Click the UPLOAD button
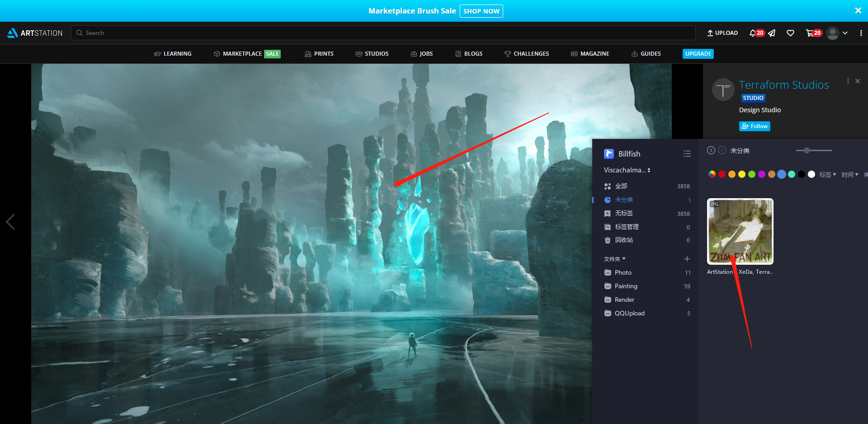Image resolution: width=868 pixels, height=424 pixels. 722,33
